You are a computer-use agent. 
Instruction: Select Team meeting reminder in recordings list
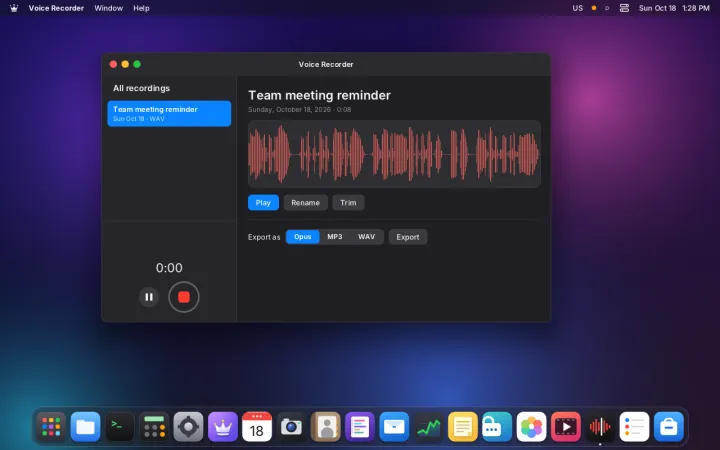169,113
